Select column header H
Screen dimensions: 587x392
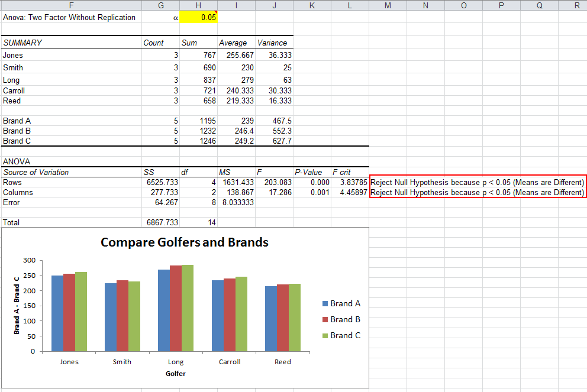(198, 5)
